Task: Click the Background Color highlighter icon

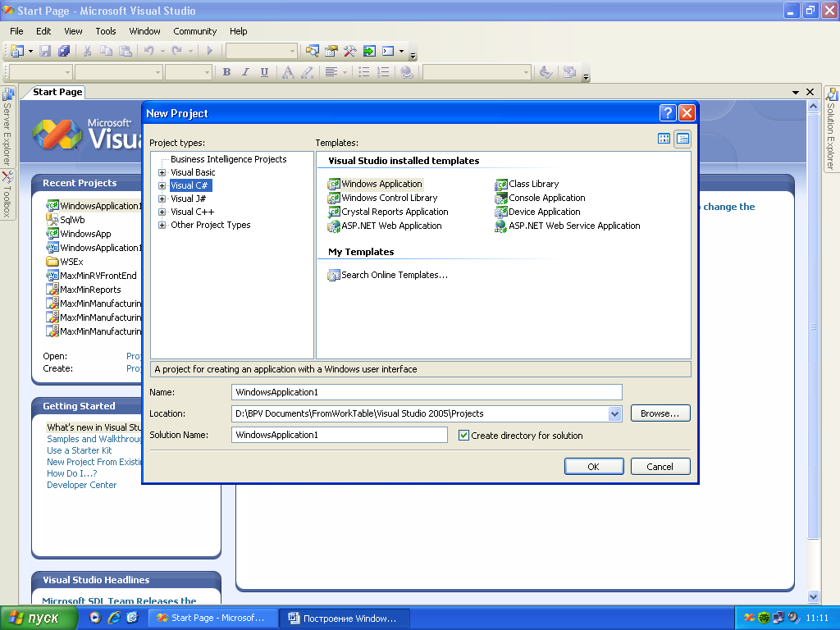Action: pos(307,72)
